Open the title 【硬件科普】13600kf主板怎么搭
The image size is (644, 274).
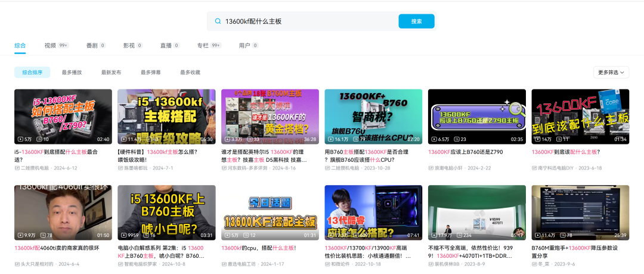pyautogui.click(x=157, y=156)
